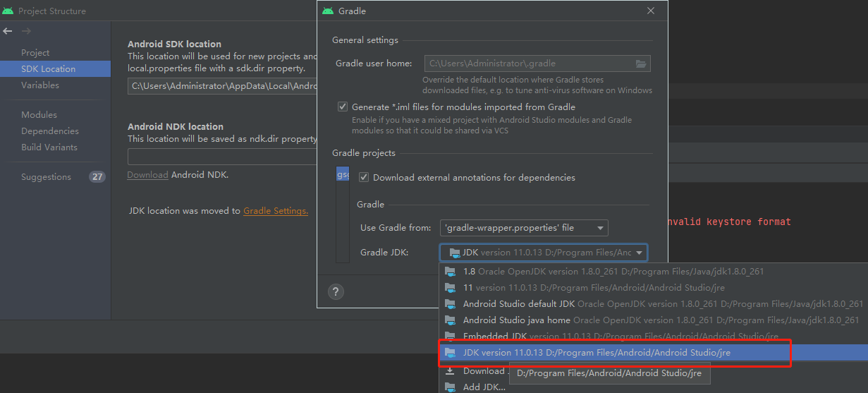Select Build Variants in the sidebar
Screen dimensions: 868x393
(x=49, y=147)
